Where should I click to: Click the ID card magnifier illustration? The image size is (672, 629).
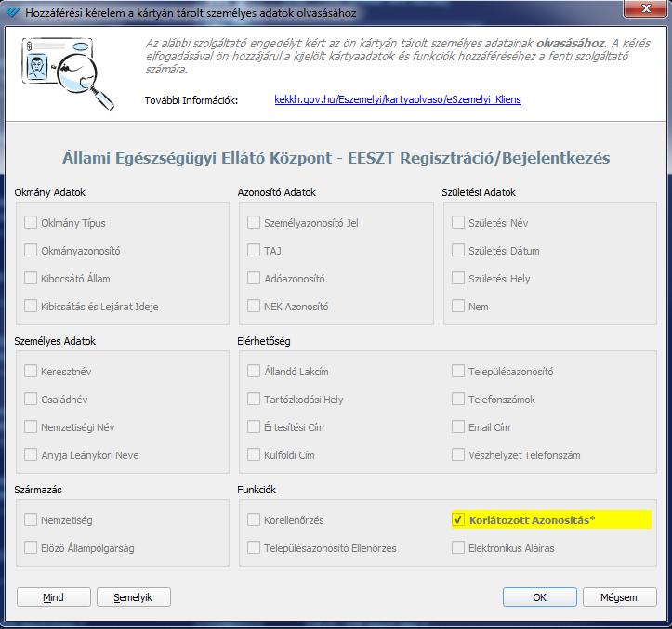point(68,73)
